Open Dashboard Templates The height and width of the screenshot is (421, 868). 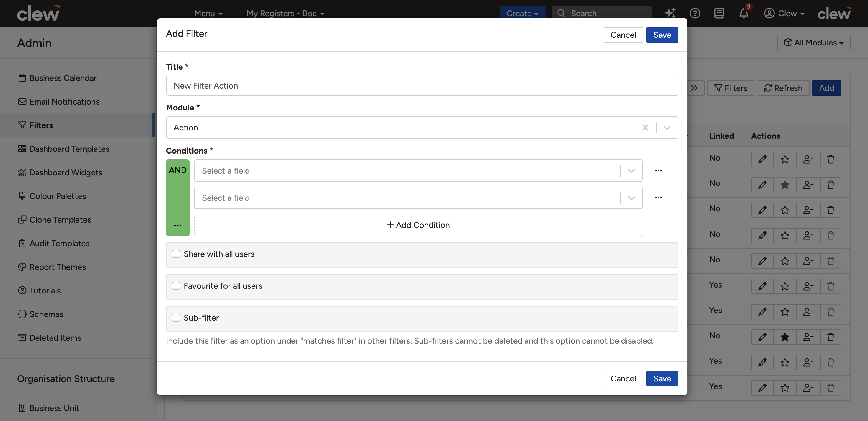(63, 149)
